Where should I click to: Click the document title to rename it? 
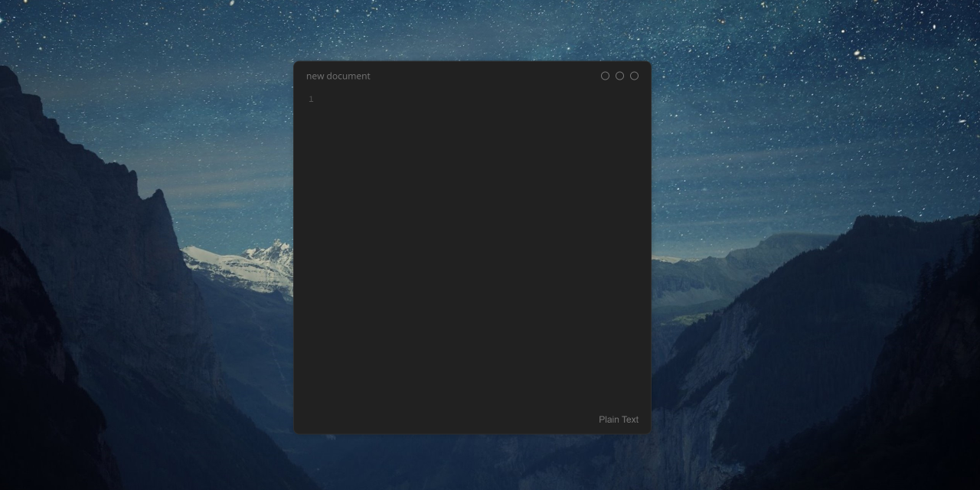(x=338, y=75)
